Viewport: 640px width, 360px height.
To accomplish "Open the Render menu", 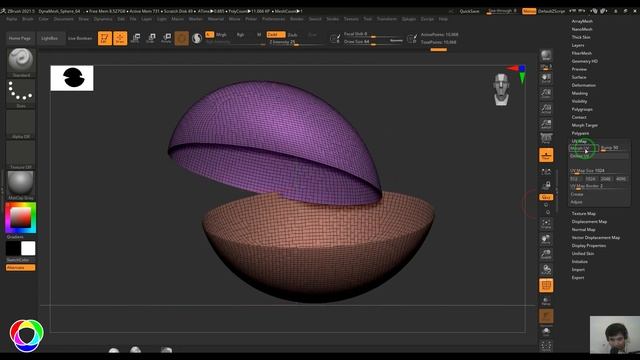I will tap(297, 19).
